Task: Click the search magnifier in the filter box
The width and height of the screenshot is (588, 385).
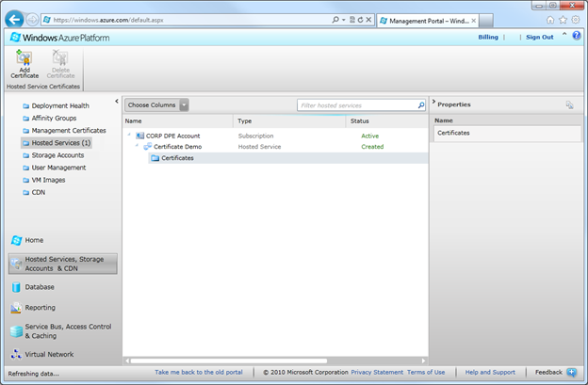Action: click(x=420, y=105)
